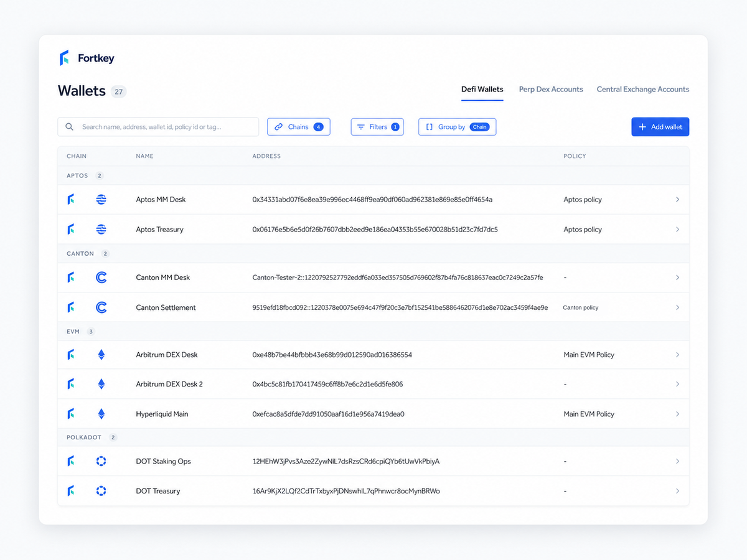Collapse the EVM group header
747x560 pixels.
click(x=374, y=332)
